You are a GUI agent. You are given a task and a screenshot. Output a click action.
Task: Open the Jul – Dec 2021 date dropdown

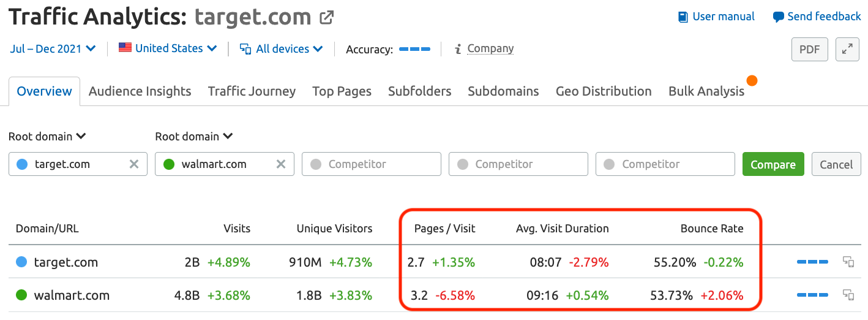point(53,48)
